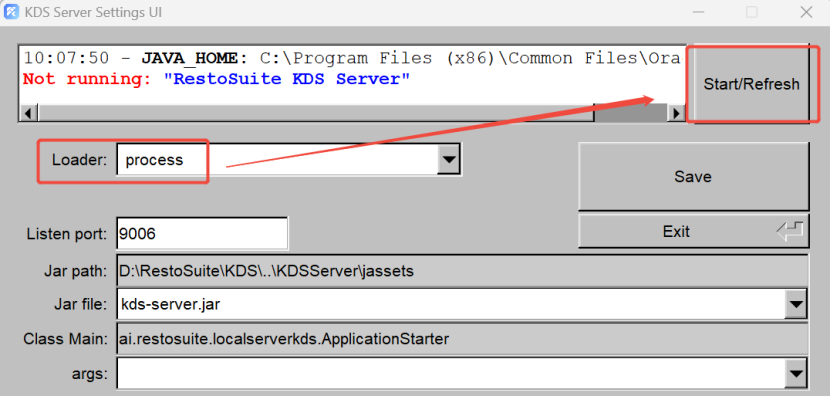Expand the args dropdown arrow
This screenshot has width=830, height=396.
tap(795, 374)
